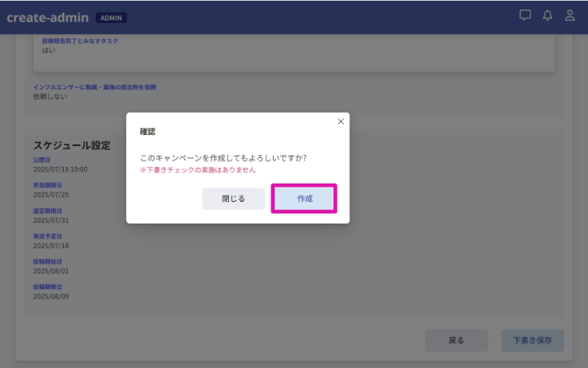The width and height of the screenshot is (588, 368).
Task: Select the 公開日 value 2025/07/18 10:00
Action: pos(60,169)
